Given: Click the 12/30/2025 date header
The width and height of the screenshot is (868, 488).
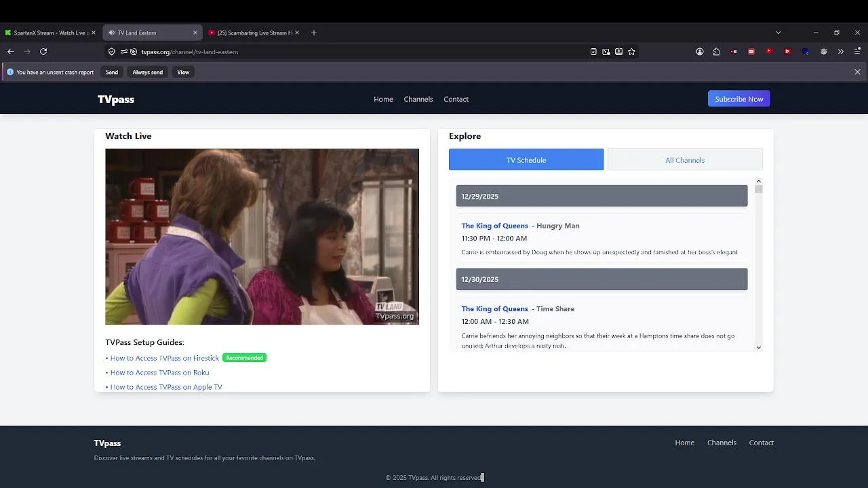Looking at the screenshot, I should tap(601, 279).
